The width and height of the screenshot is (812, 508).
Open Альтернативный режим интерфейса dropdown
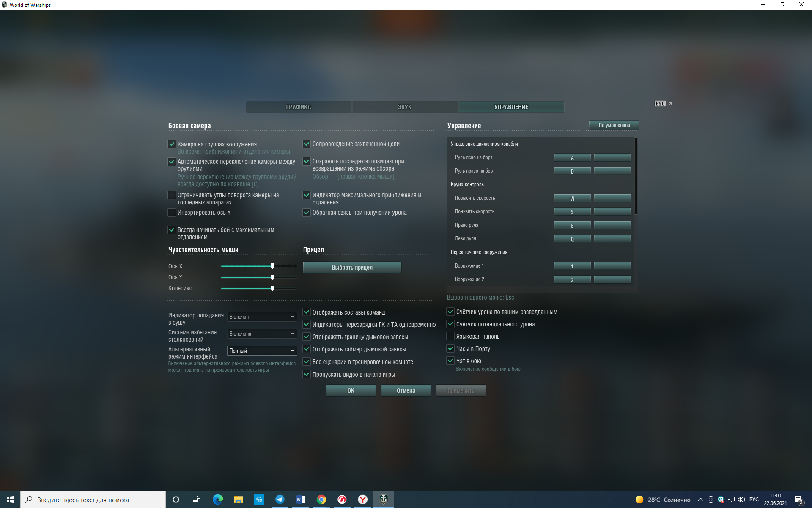(262, 351)
